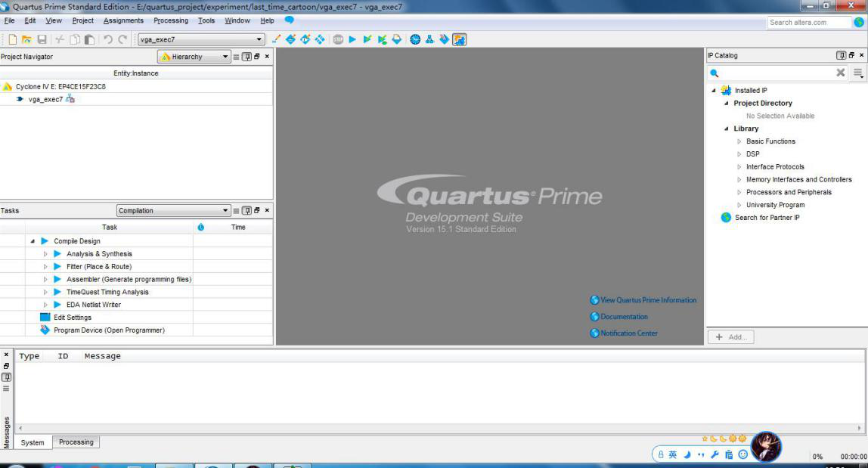Click the Stop Processing sign icon

338,39
